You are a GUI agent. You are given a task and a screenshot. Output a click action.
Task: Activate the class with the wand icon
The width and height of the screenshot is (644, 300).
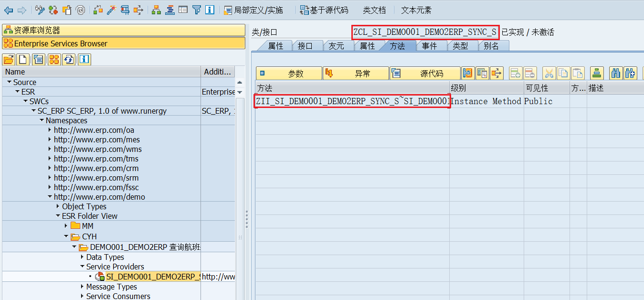coord(112,10)
